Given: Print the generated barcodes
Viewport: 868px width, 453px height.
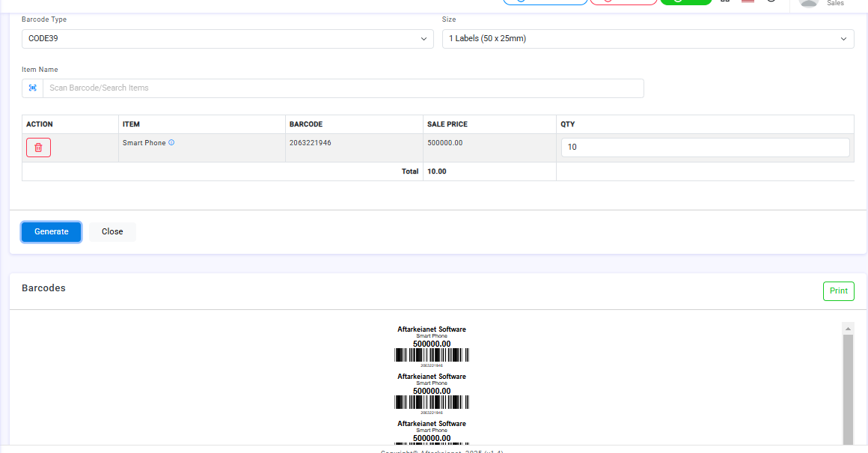Looking at the screenshot, I should click(x=838, y=291).
